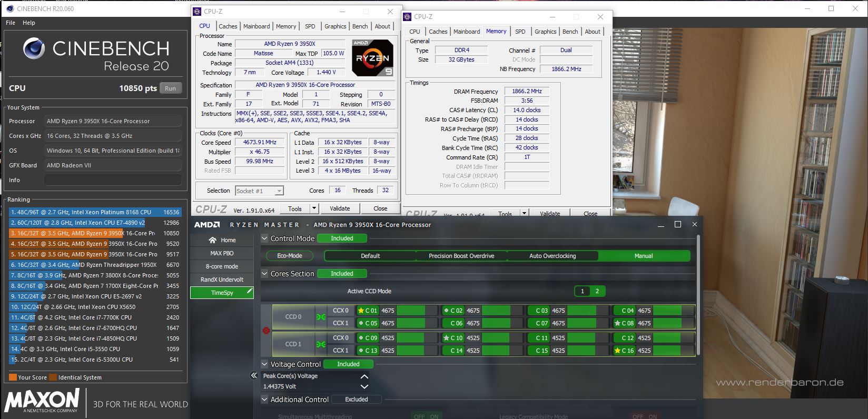This screenshot has height=419, width=868.
Task: Select Precision Boost Overdrive mode
Action: (x=461, y=256)
